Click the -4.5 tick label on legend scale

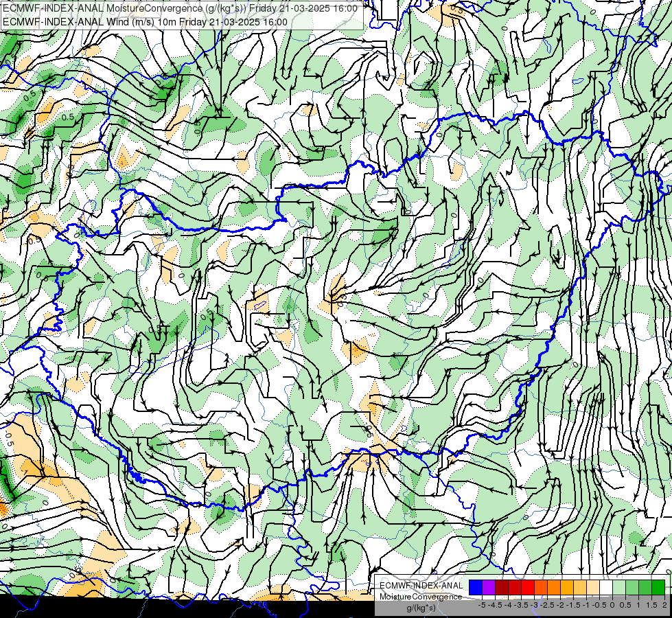pos(495,605)
